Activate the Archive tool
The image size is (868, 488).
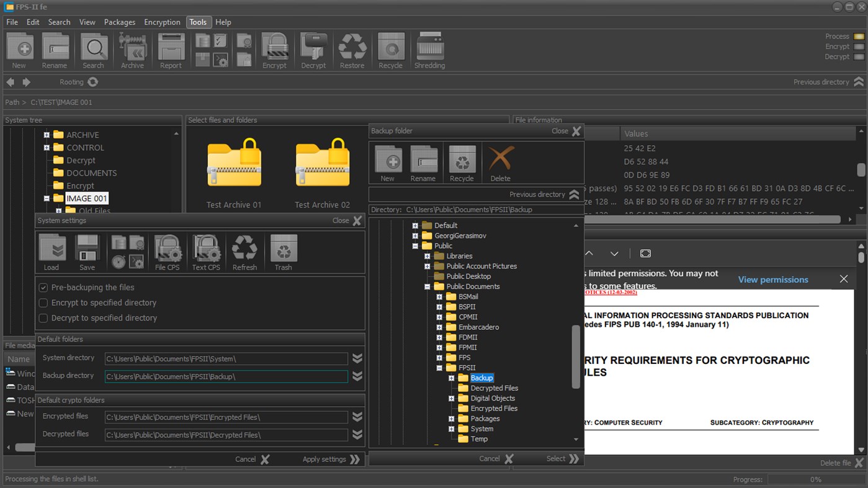pos(132,50)
